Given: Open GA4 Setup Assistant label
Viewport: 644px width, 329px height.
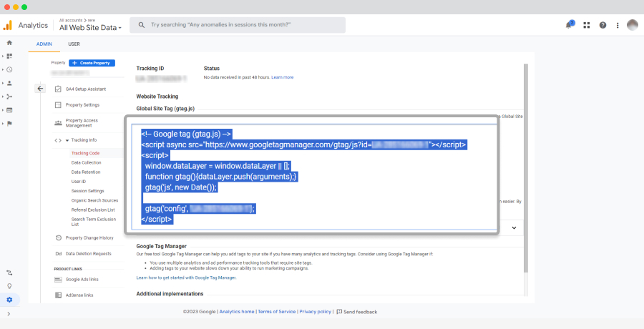Looking at the screenshot, I should [86, 89].
